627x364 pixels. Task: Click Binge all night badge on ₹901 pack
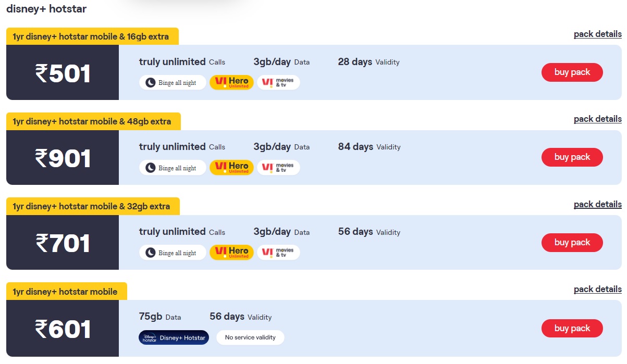(x=173, y=168)
